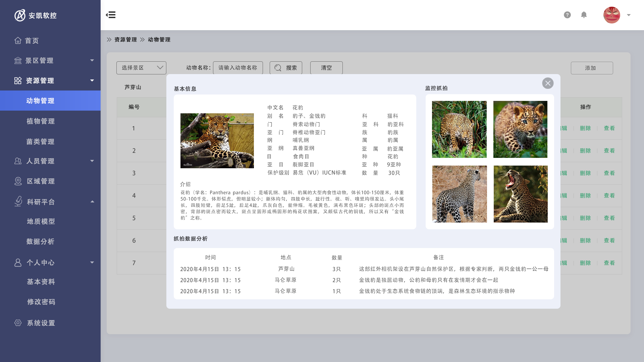This screenshot has width=644, height=362.
Task: Click the 科研平台 microscope icon
Action: pos(18,201)
